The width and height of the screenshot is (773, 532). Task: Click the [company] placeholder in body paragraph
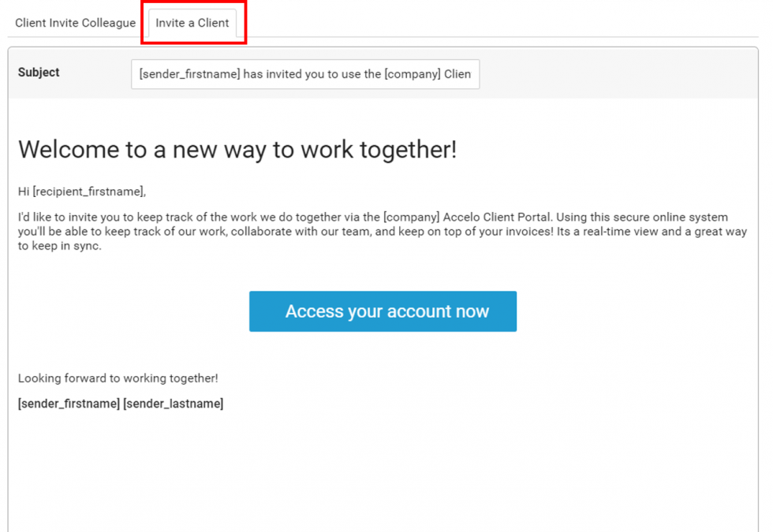tap(411, 217)
